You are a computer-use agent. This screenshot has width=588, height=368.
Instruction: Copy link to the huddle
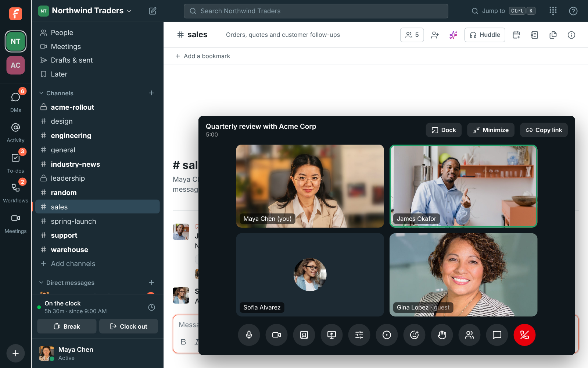[544, 130]
